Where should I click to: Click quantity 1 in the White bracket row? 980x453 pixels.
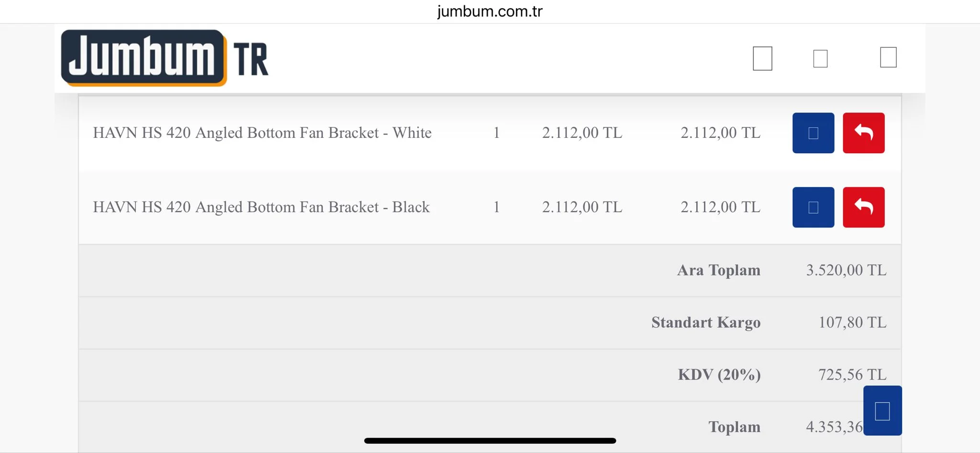pos(497,133)
